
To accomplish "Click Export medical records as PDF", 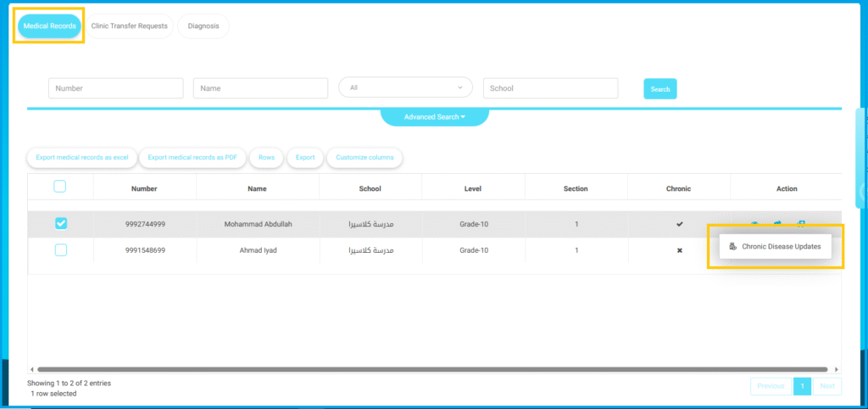I will pyautogui.click(x=192, y=158).
